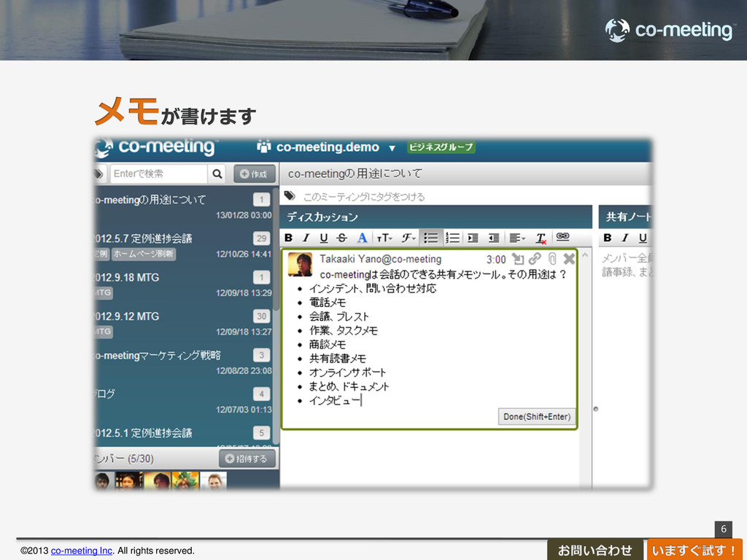The height and width of the screenshot is (560, 747).
Task: Click the 共有ノート panel header
Action: (625, 217)
